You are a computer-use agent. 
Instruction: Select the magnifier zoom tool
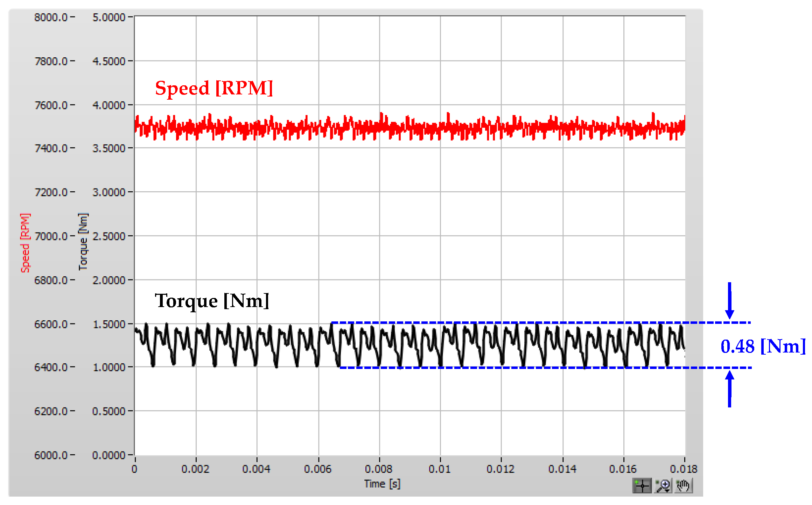662,485
